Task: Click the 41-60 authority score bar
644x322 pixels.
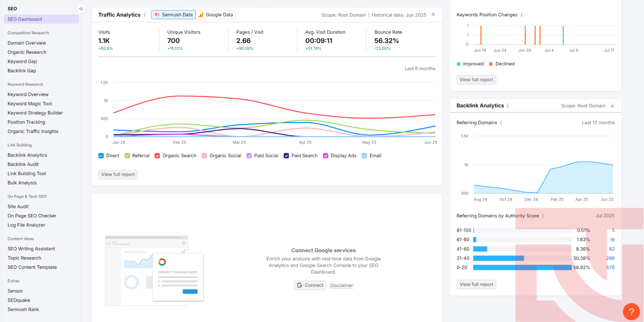Action: click(480, 249)
